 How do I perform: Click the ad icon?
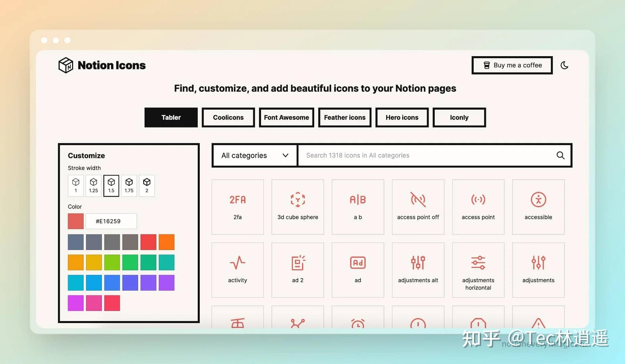pyautogui.click(x=358, y=269)
